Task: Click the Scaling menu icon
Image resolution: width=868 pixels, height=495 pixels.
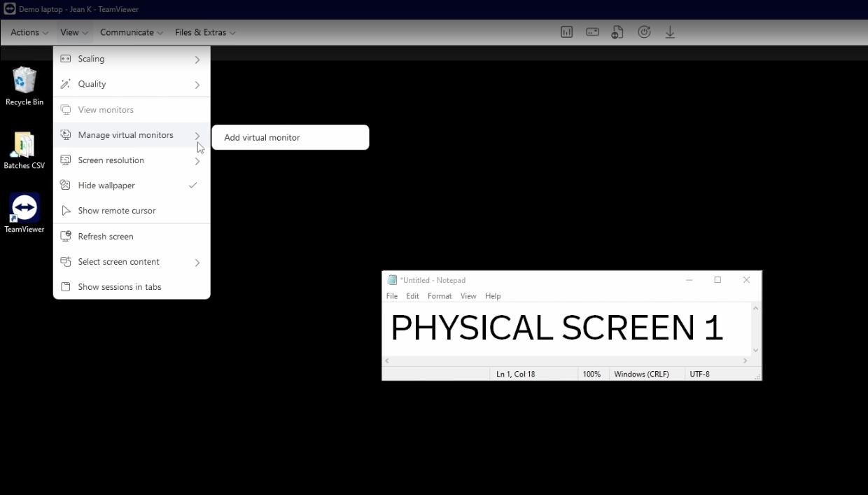Action: coord(66,59)
